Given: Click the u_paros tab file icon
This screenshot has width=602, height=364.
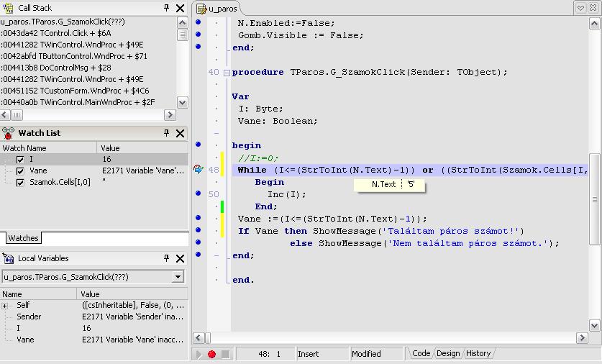Looking at the screenshot, I should 201,9.
